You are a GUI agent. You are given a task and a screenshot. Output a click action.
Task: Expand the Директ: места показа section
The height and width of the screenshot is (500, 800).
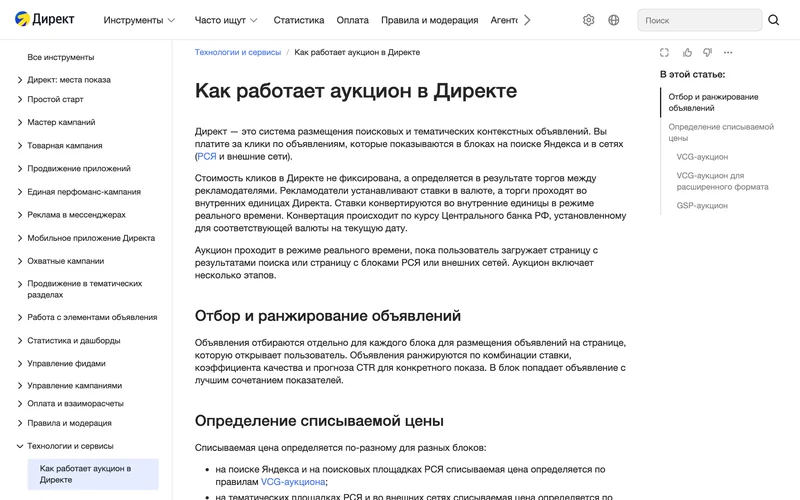tap(64, 80)
